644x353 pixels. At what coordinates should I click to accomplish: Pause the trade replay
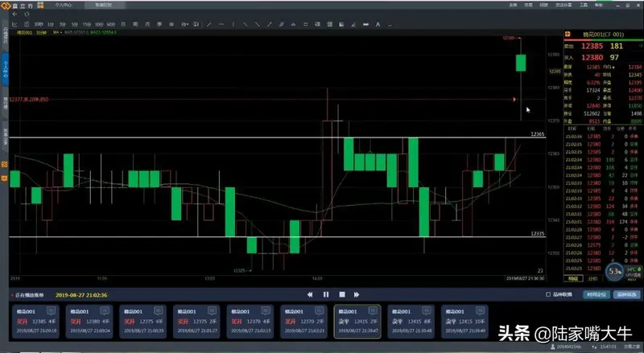click(x=326, y=295)
